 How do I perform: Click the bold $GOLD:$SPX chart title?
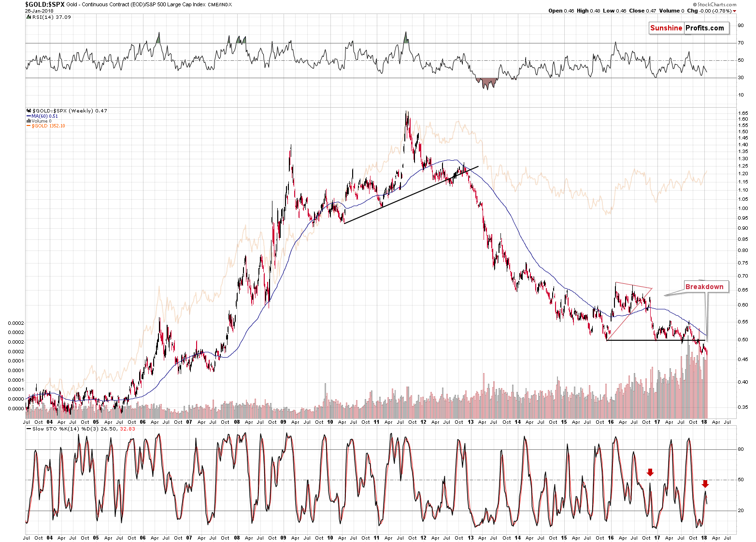pyautogui.click(x=44, y=4)
